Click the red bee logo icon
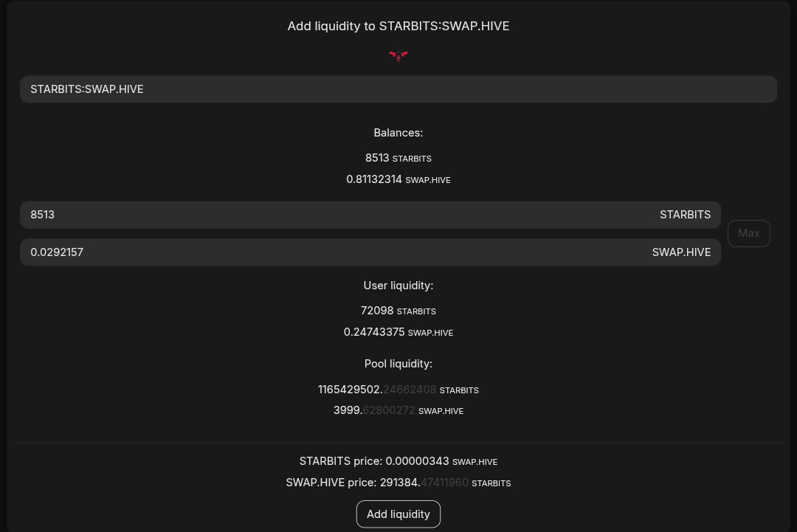The width and height of the screenshot is (797, 532). (398, 55)
